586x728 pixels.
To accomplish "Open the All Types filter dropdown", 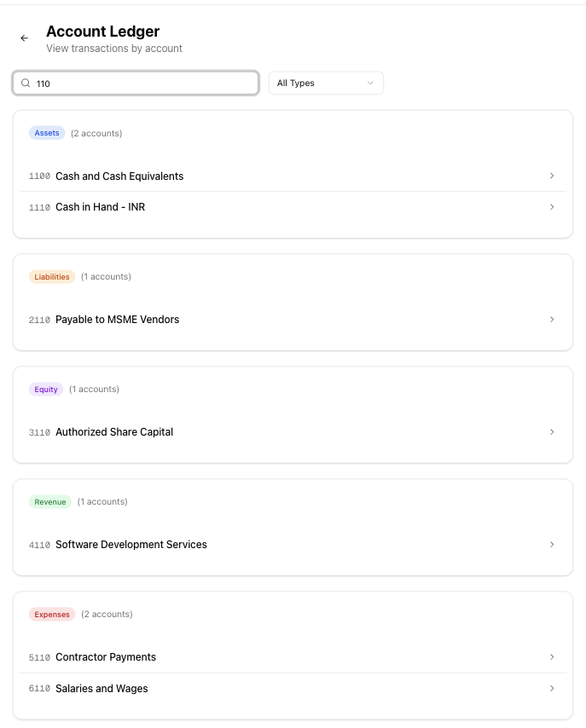I will (326, 84).
